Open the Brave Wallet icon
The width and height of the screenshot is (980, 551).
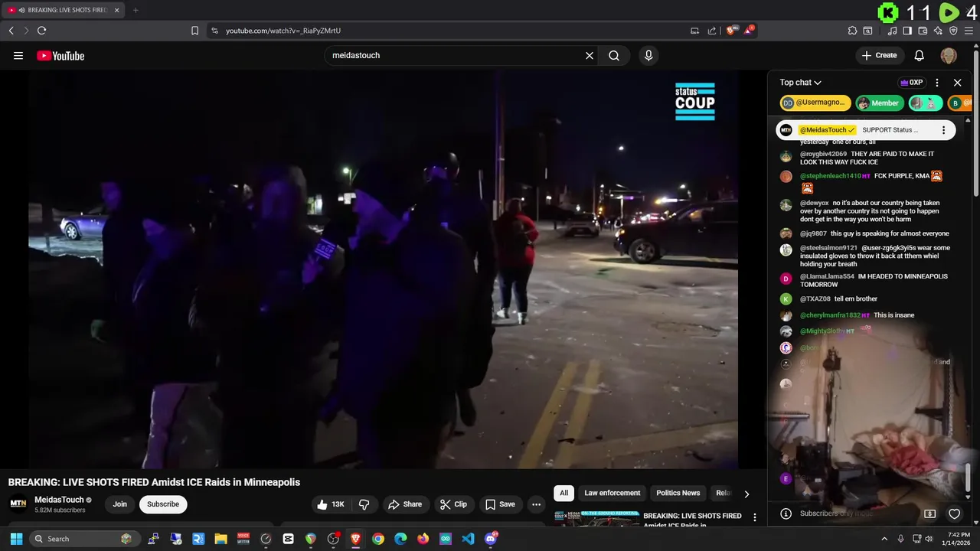pyautogui.click(x=923, y=31)
